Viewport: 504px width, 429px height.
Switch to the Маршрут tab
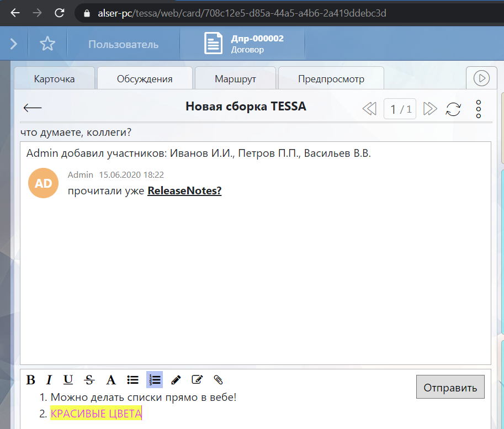click(235, 78)
